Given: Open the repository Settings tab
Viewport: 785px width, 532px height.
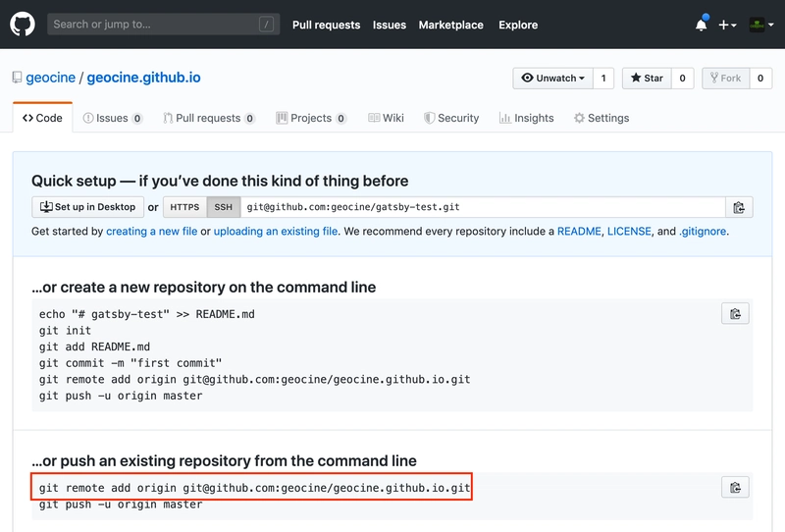Looking at the screenshot, I should point(602,118).
